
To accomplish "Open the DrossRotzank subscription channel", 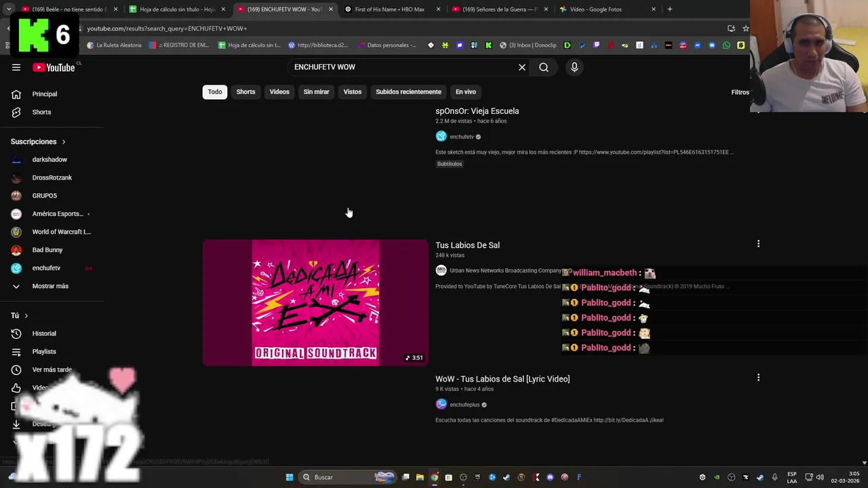I will point(52,178).
